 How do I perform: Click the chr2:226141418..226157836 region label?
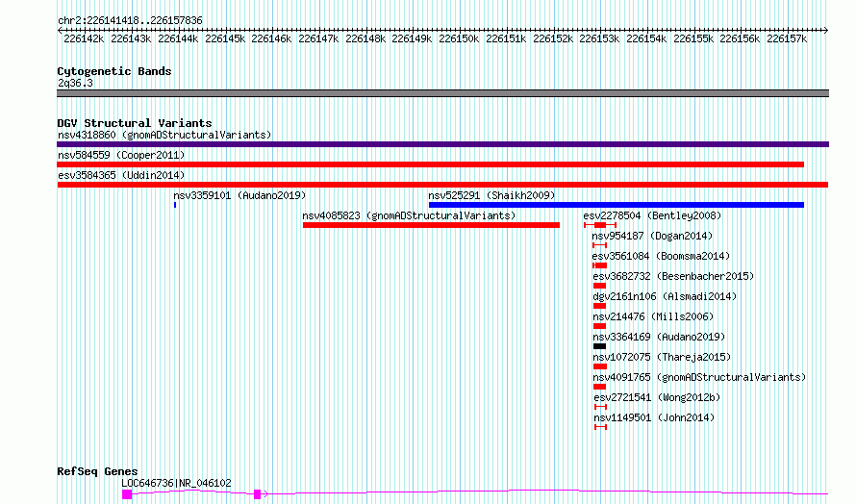point(130,21)
